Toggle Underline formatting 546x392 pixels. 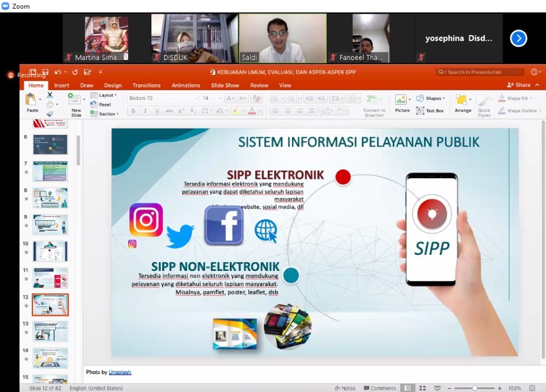[x=158, y=111]
